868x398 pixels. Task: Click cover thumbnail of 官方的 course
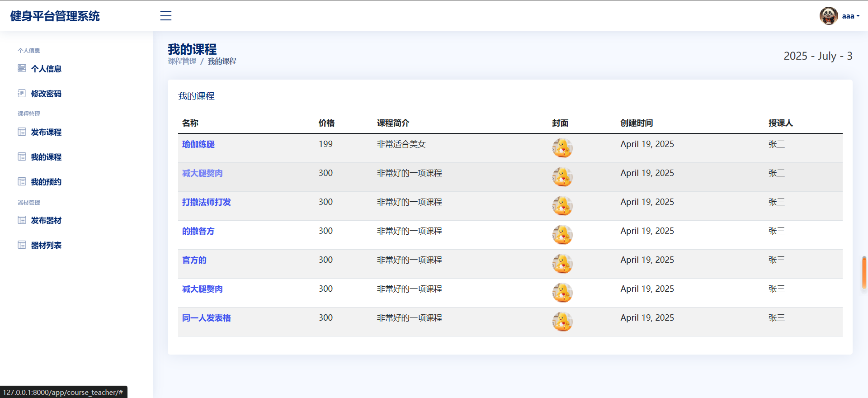coord(562,264)
